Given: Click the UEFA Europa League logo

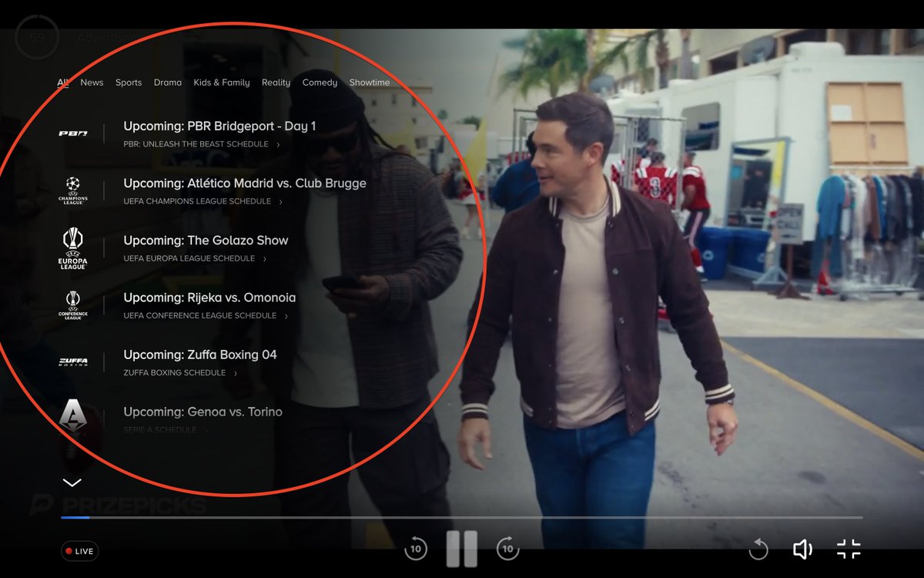Looking at the screenshot, I should pos(73,248).
